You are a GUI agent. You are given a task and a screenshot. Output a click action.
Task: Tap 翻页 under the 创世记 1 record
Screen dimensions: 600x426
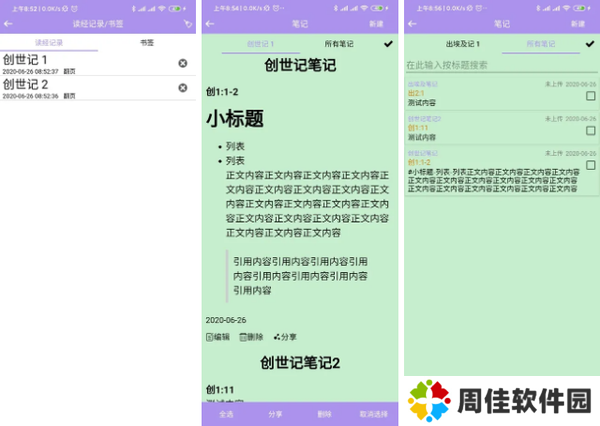(x=69, y=71)
